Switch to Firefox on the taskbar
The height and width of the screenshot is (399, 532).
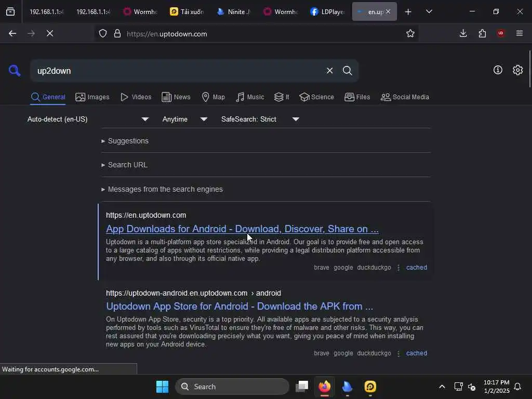tap(324, 387)
